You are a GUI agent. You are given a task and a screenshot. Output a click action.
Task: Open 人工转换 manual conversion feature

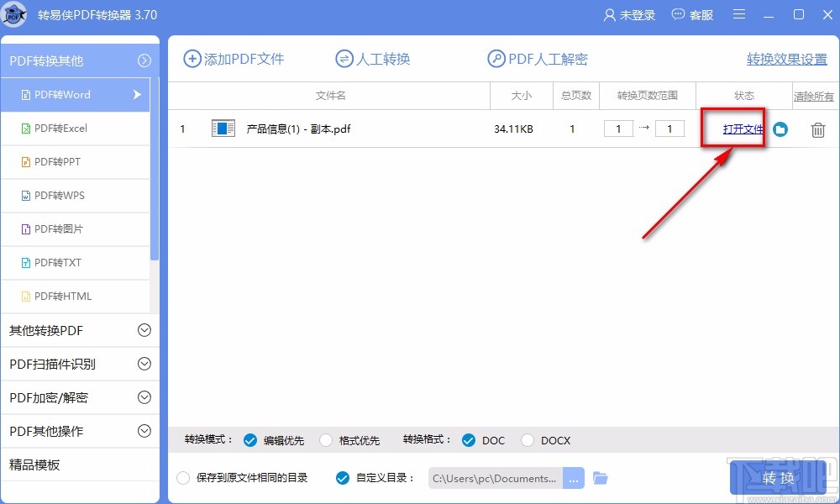coord(372,59)
